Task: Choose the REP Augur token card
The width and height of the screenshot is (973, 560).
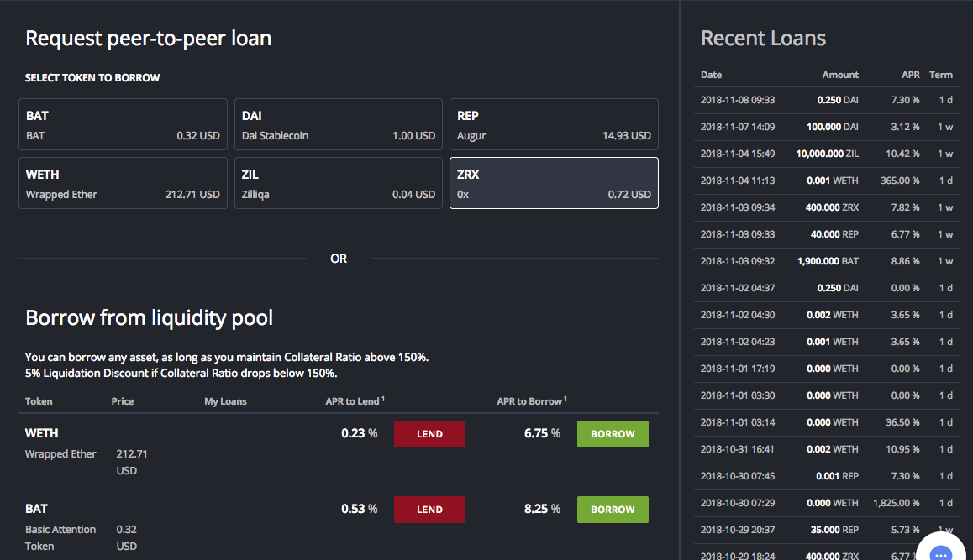Action: click(554, 124)
